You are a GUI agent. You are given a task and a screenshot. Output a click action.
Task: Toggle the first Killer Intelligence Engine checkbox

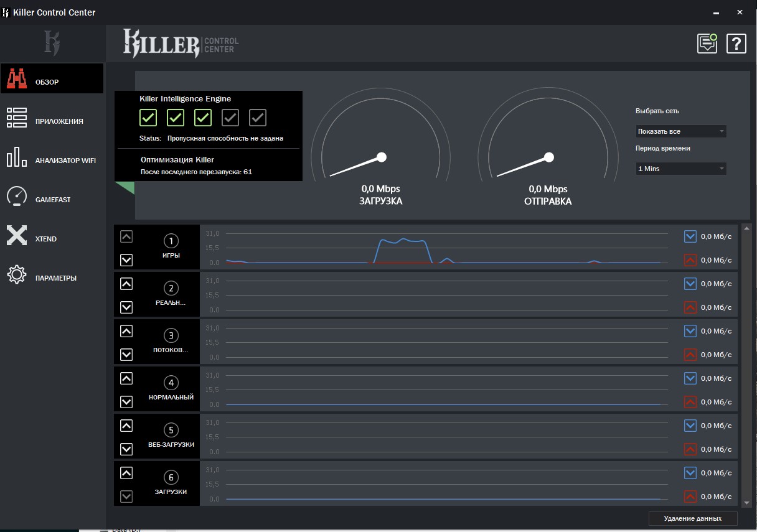pyautogui.click(x=148, y=118)
